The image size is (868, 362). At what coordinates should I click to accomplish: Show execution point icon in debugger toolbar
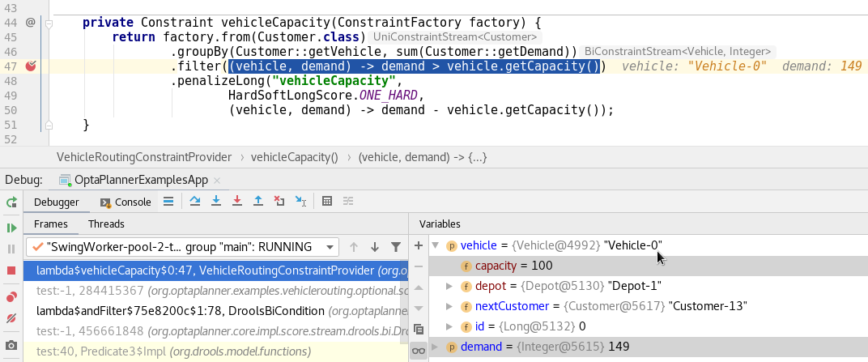pos(169,202)
